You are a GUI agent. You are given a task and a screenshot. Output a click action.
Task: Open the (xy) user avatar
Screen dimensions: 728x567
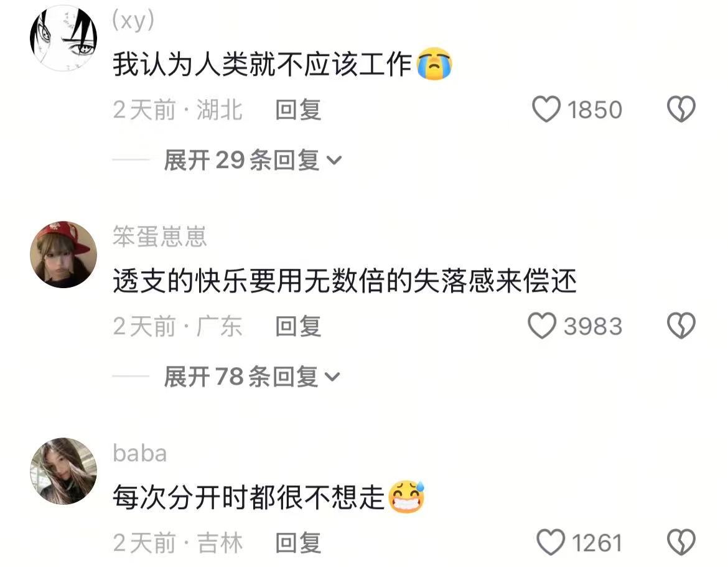click(63, 38)
